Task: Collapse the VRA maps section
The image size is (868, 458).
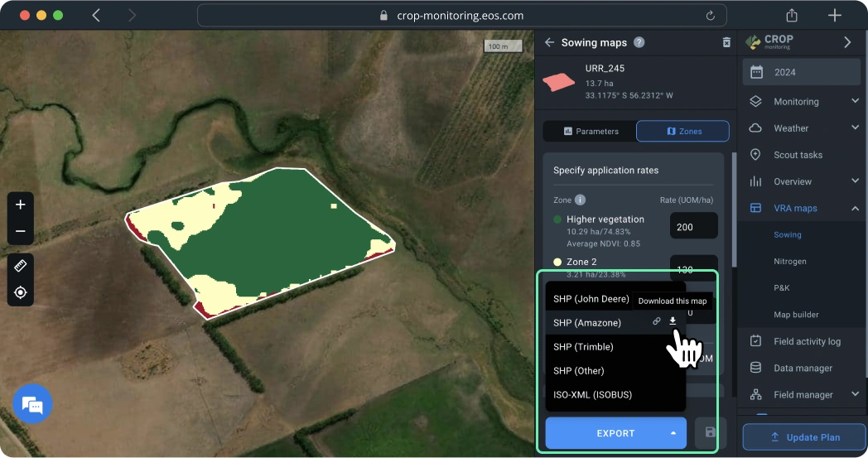Action: (x=855, y=208)
